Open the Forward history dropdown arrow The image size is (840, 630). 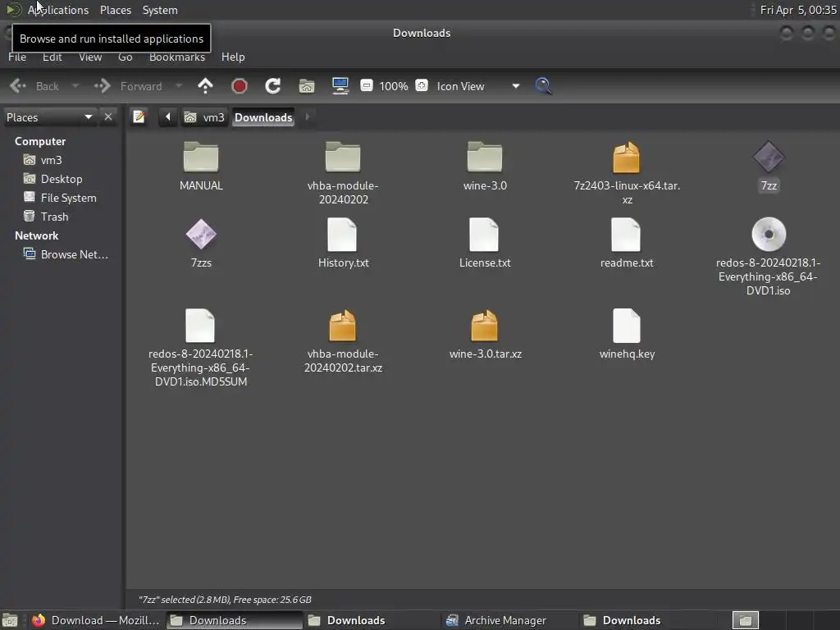[179, 85]
